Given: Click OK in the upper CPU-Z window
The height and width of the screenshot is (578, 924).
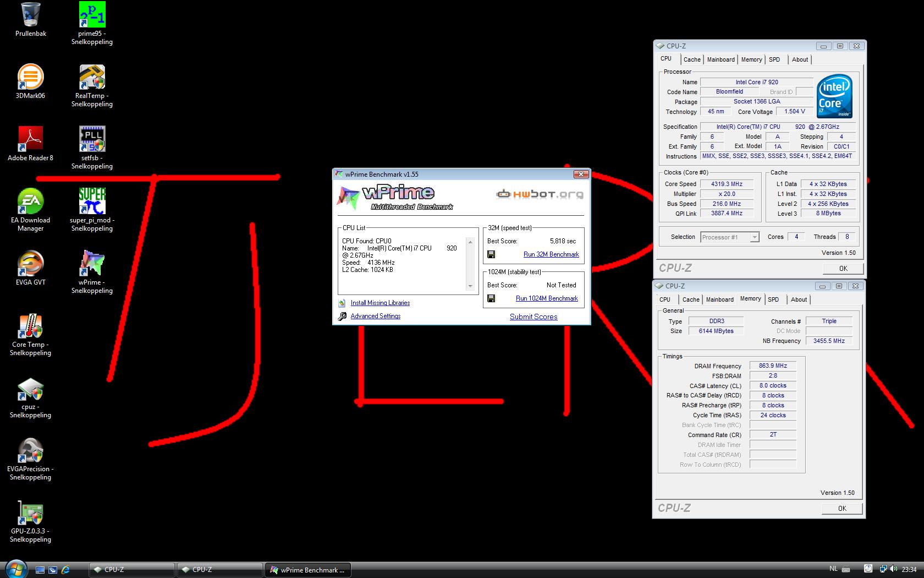Looking at the screenshot, I should 843,269.
